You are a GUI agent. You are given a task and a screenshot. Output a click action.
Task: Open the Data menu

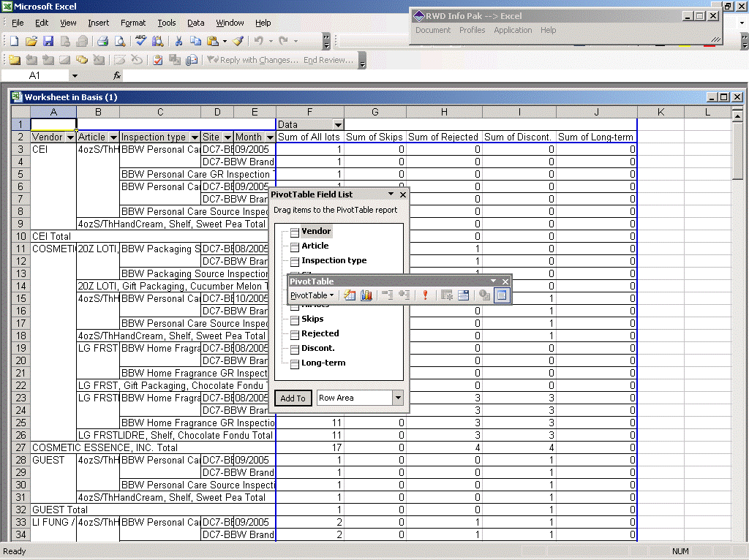tap(195, 23)
